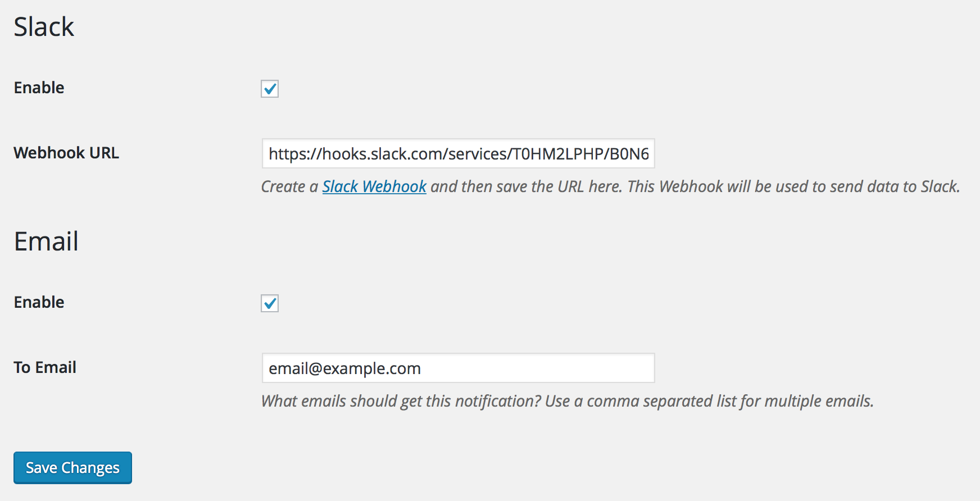Uncheck the Slack Enable checkbox
This screenshot has height=501, width=980.
point(270,89)
